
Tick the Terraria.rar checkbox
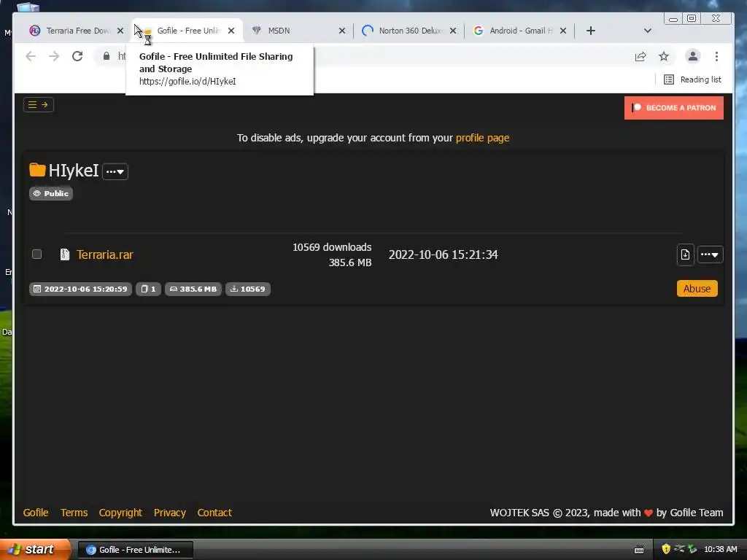tap(36, 254)
